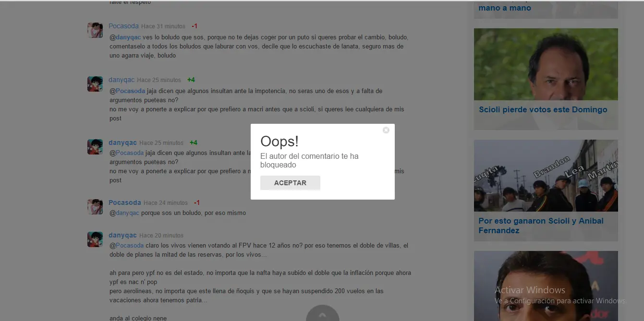Click @danyqac mention in the 31-minute comment

pos(125,37)
